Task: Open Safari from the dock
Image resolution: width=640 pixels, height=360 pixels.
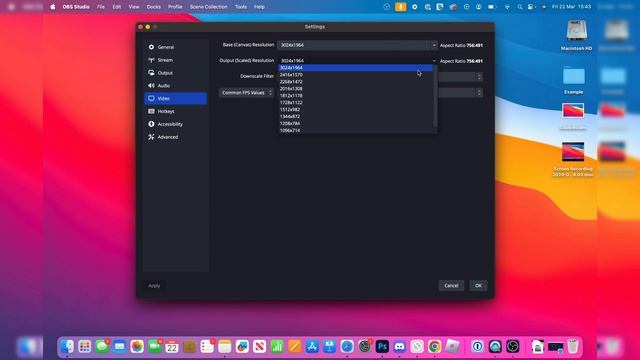Action: coord(347,347)
